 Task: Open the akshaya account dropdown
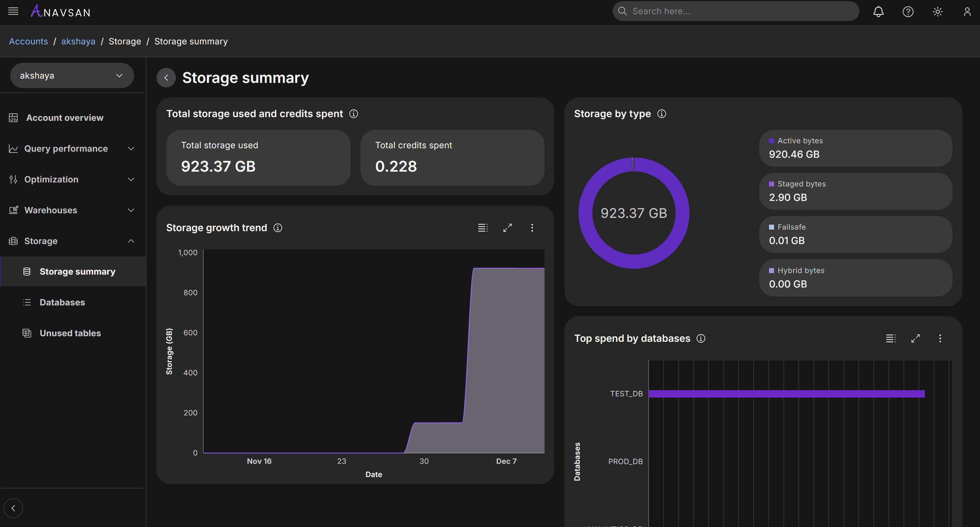click(72, 76)
